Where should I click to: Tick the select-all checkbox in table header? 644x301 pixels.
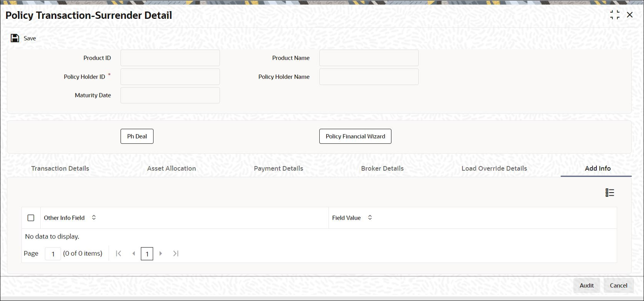[x=31, y=218]
